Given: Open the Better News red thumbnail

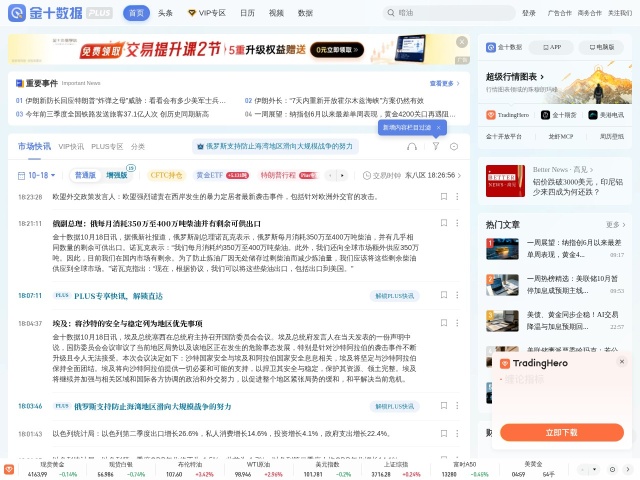Looking at the screenshot, I should (x=505, y=181).
